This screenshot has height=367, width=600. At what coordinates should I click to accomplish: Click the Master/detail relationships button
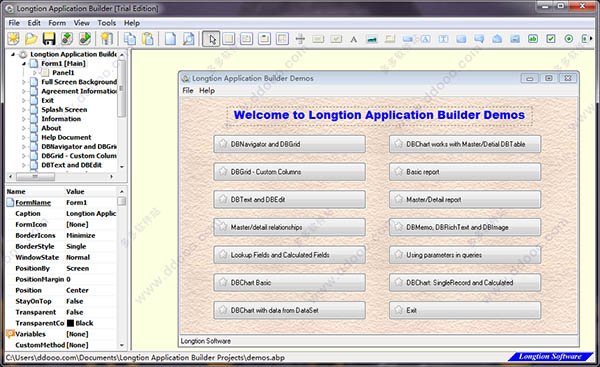pyautogui.click(x=289, y=227)
